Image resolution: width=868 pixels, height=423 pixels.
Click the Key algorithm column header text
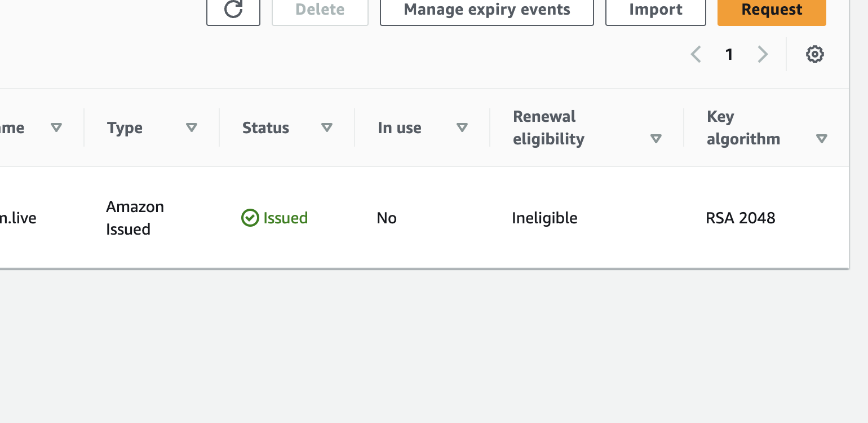pos(743,127)
